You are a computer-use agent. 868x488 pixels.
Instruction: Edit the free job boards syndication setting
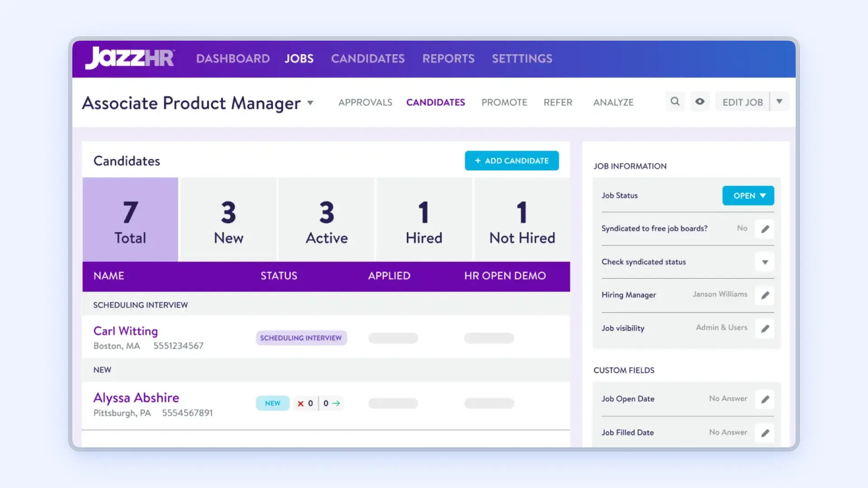tap(765, 229)
